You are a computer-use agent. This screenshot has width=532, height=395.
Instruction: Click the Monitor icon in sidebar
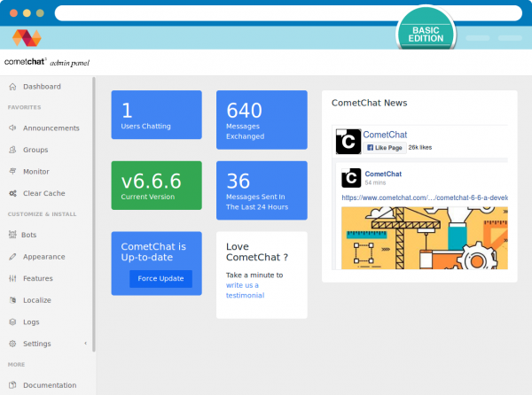[12, 172]
